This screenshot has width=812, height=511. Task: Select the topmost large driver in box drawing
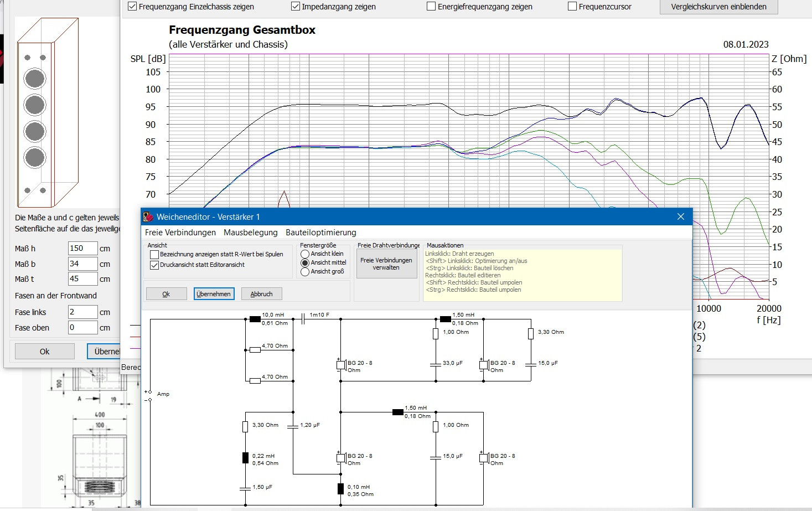(x=35, y=79)
